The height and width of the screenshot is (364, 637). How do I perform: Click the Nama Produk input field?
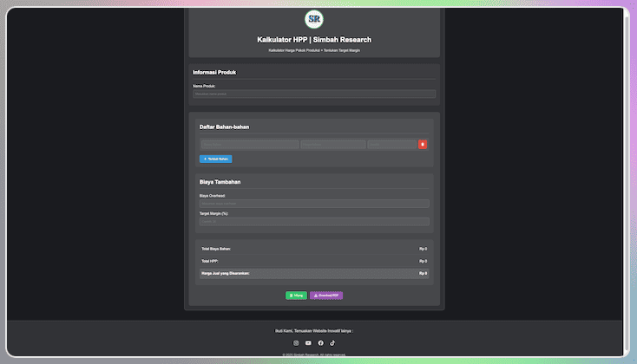pos(313,94)
